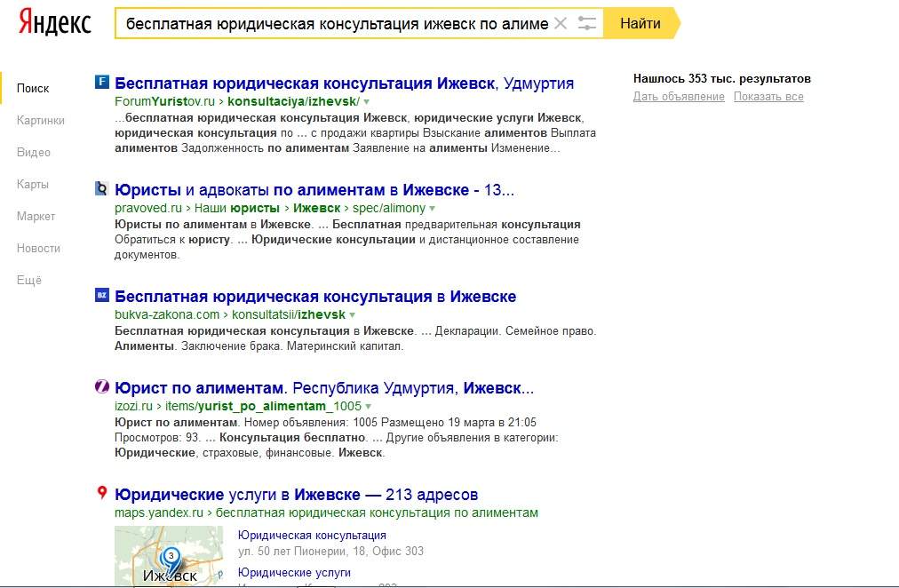Click the 'Нашлось 353 тыс. результатов' text

[x=722, y=78]
